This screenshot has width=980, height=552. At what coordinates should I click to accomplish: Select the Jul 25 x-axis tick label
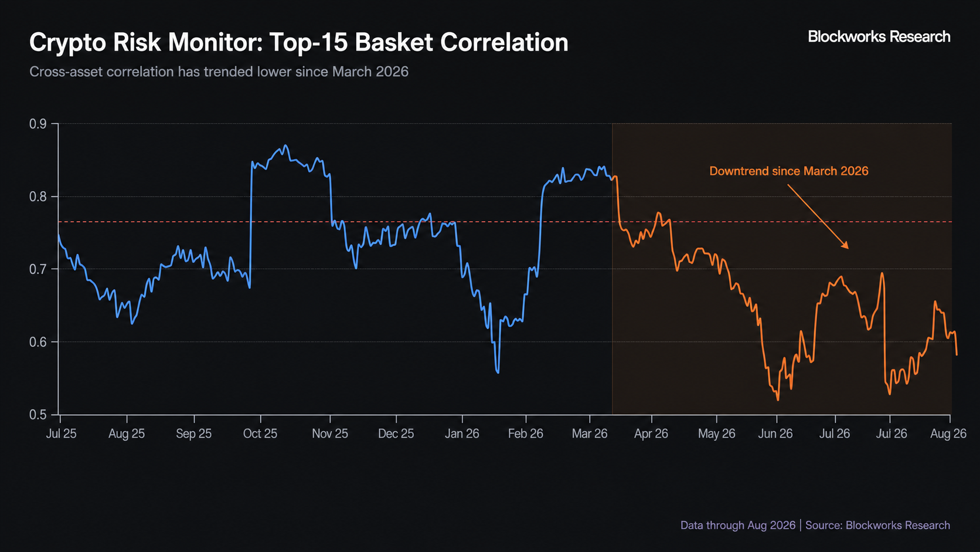[61, 434]
